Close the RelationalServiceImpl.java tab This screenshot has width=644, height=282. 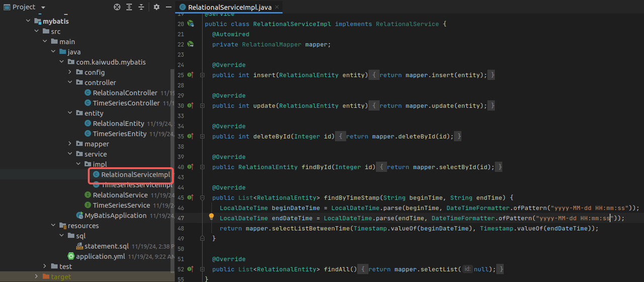(x=276, y=7)
